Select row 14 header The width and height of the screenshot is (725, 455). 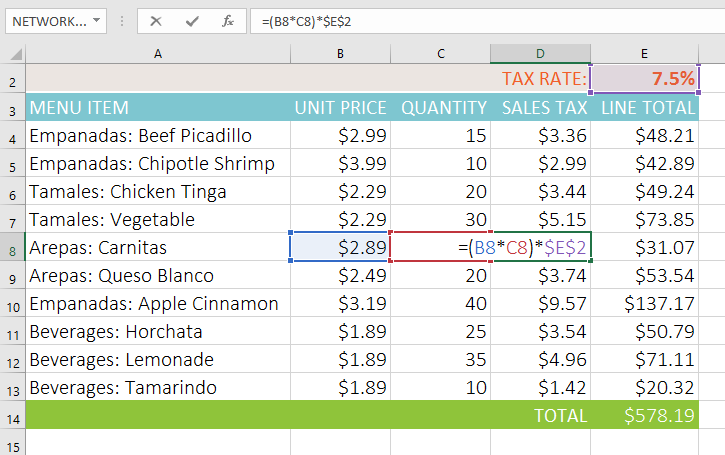pos(13,415)
